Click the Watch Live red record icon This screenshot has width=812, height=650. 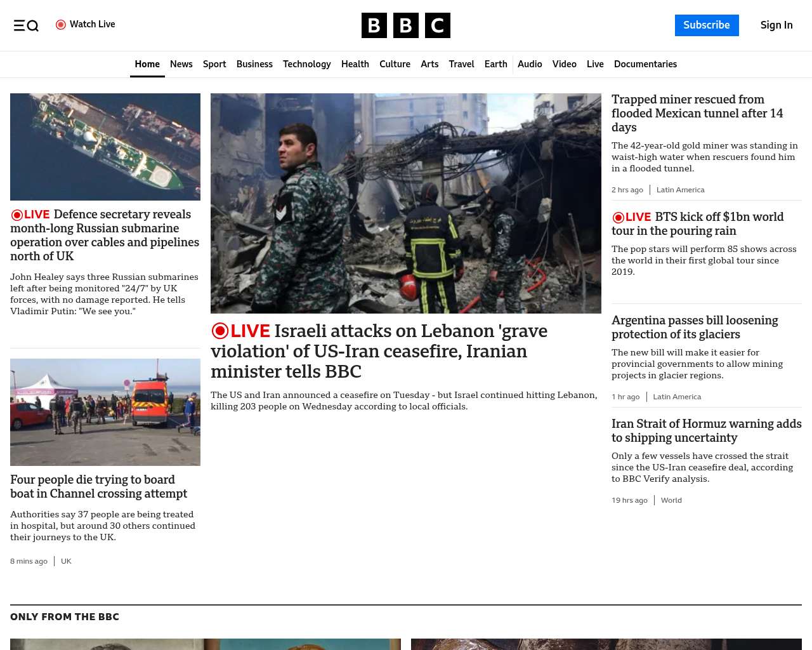coord(61,25)
